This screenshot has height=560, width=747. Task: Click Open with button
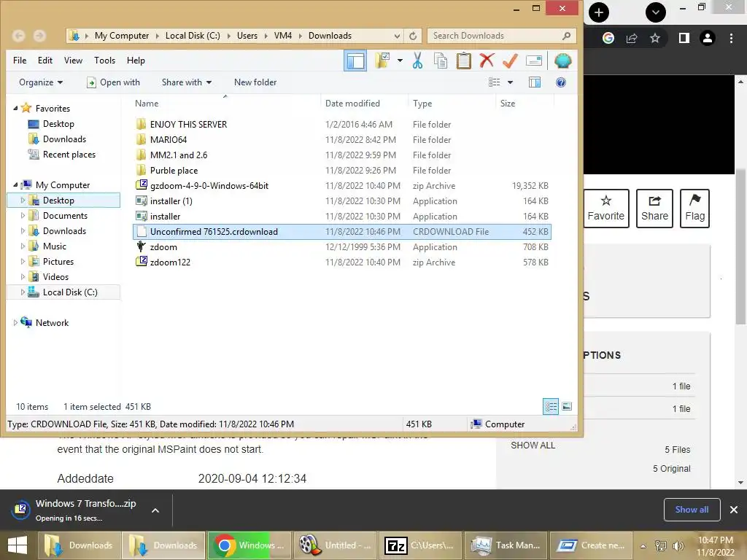pos(113,82)
